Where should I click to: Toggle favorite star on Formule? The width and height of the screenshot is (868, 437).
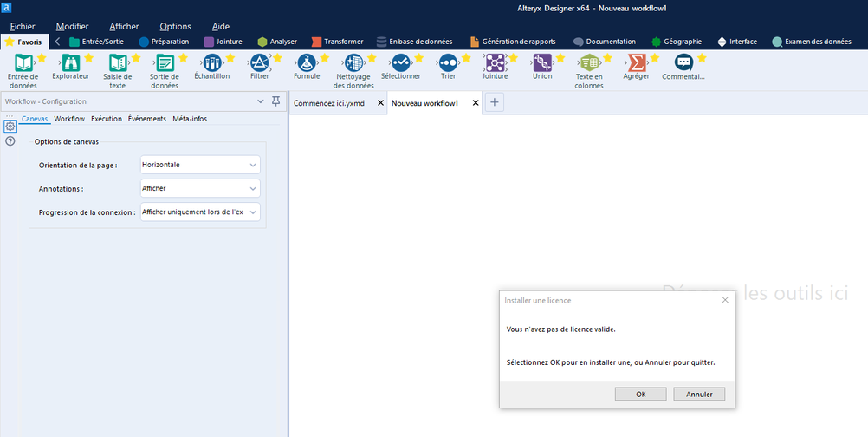(x=324, y=57)
